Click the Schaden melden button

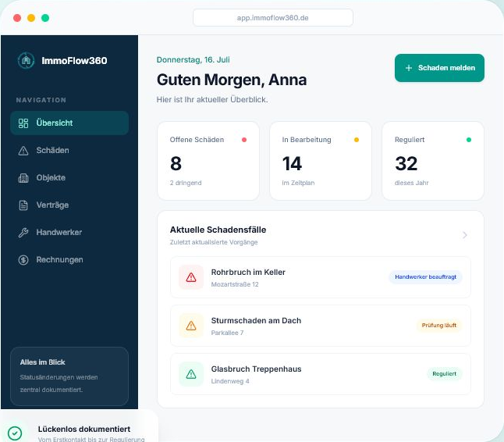pos(439,68)
